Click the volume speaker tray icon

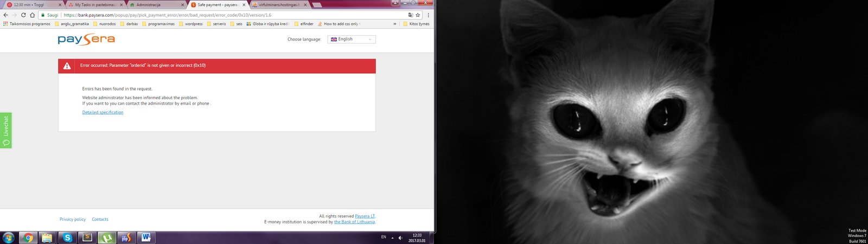click(400, 237)
